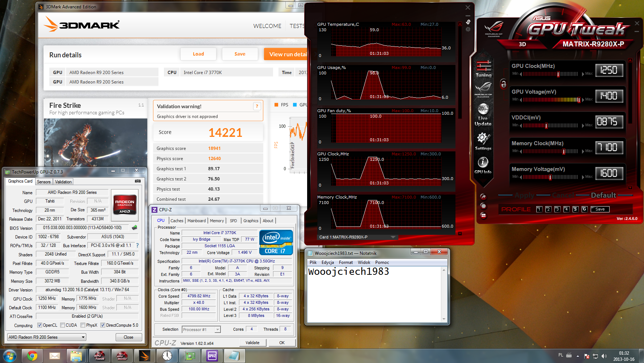Click the BIOS save chip icon
Viewport: 644px width, 363px height.
click(x=135, y=228)
